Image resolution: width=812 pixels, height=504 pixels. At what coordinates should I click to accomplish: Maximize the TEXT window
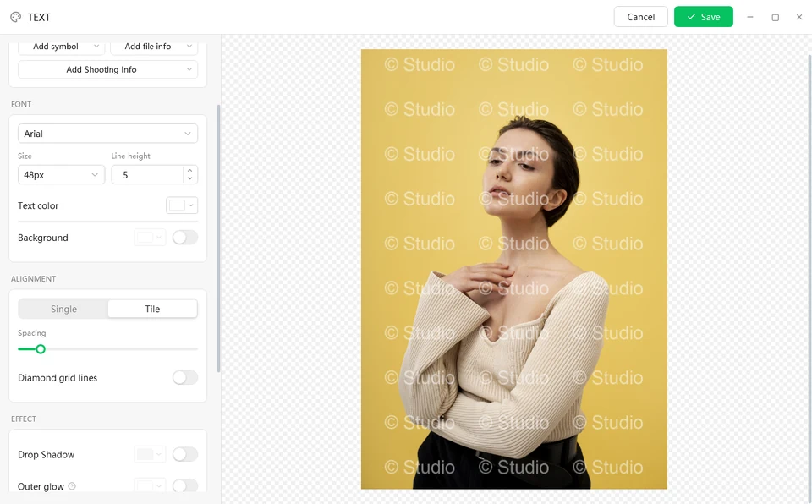click(776, 17)
